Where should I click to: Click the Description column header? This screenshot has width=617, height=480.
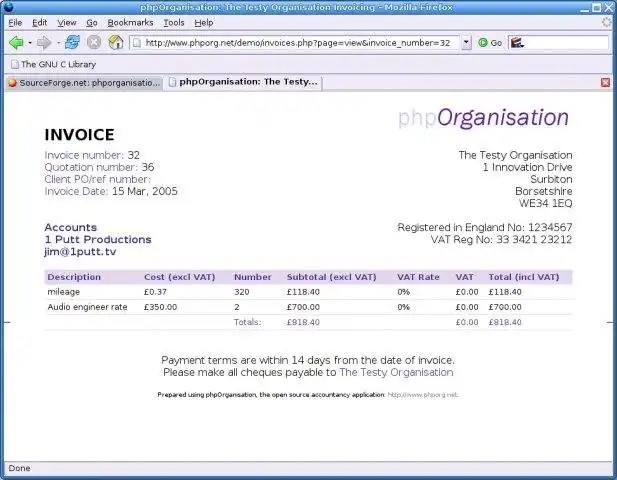click(x=74, y=277)
